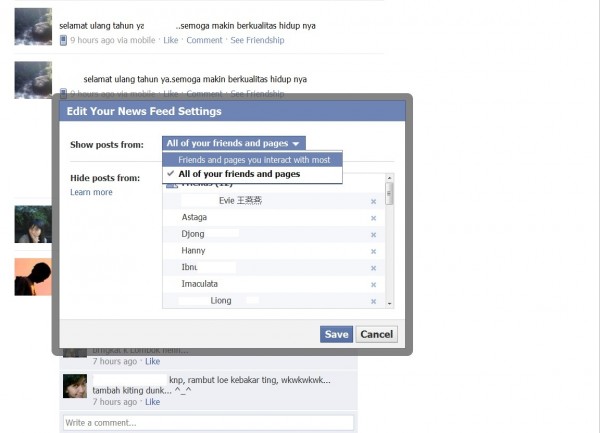Remove Ibnu from the hidden posts list
The width and height of the screenshot is (600, 433).
tap(373, 268)
